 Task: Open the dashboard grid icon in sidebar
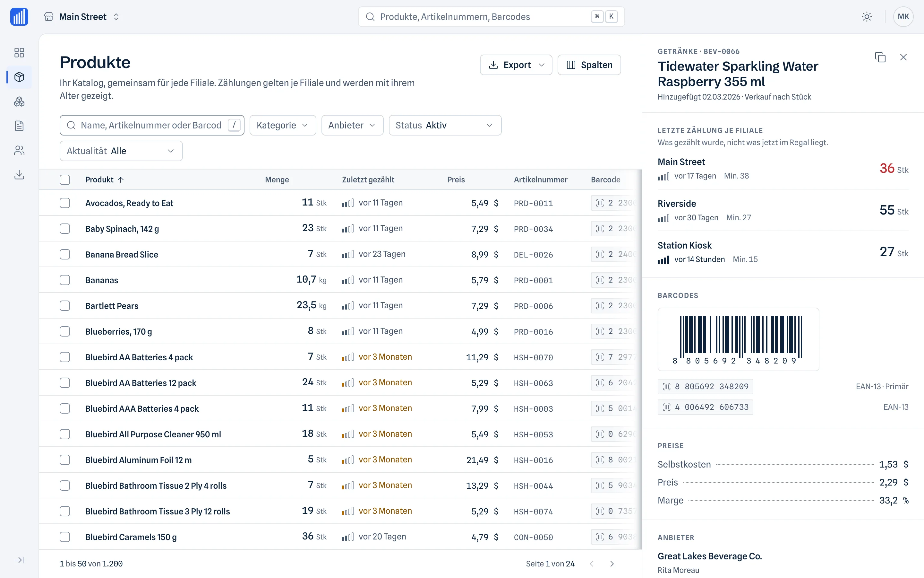19,52
